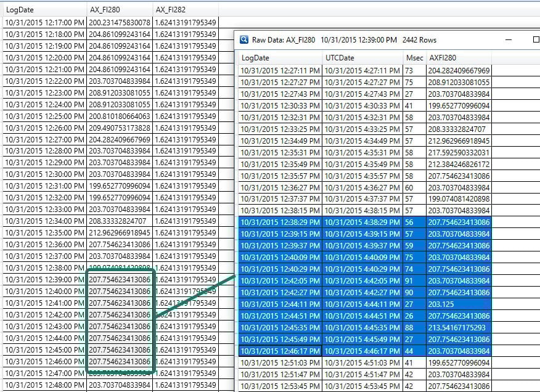Click value 203.125 in Raw Data
This screenshot has height=392, width=540.
[459, 304]
